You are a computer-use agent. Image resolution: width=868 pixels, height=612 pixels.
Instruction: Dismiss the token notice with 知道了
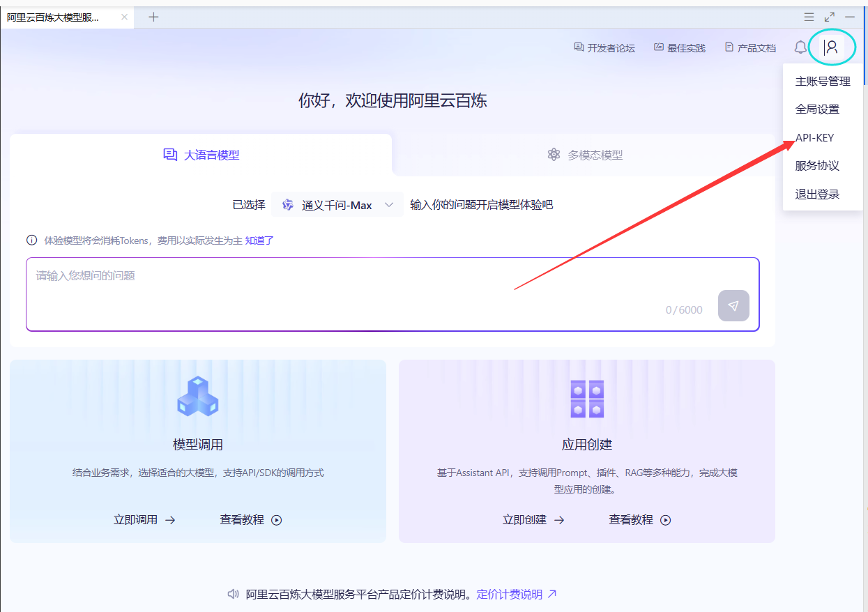[259, 240]
